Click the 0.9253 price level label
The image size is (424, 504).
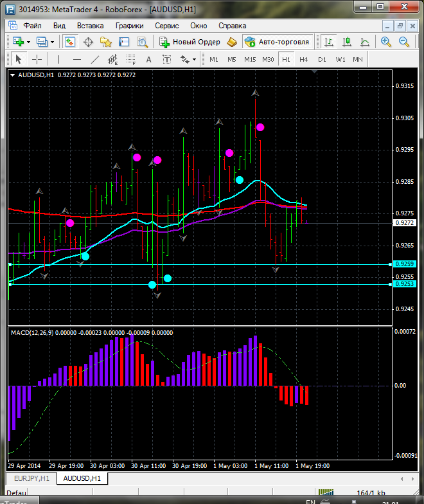tap(404, 283)
